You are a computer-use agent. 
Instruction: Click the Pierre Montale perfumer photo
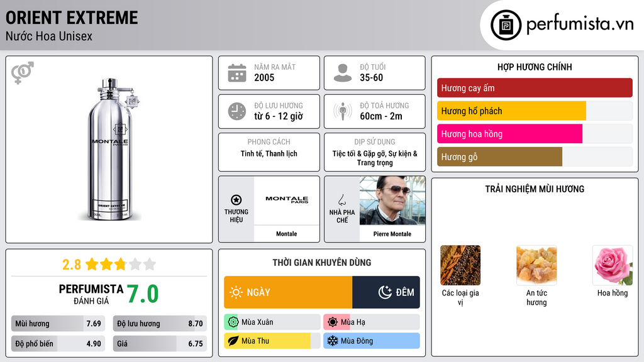click(x=392, y=201)
